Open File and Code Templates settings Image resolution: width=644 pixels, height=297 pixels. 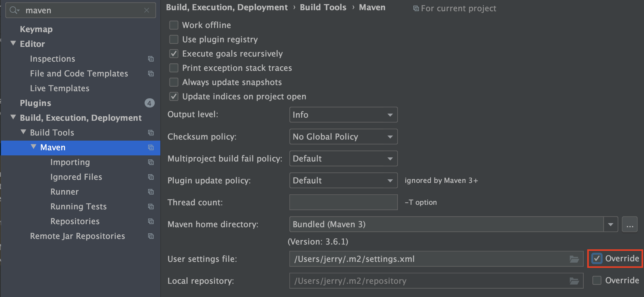tap(79, 74)
